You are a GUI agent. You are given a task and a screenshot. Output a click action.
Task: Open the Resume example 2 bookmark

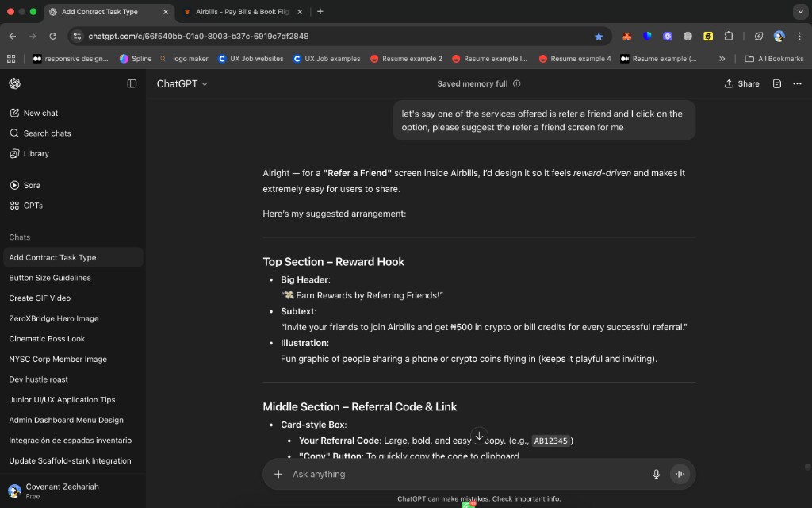(407, 59)
